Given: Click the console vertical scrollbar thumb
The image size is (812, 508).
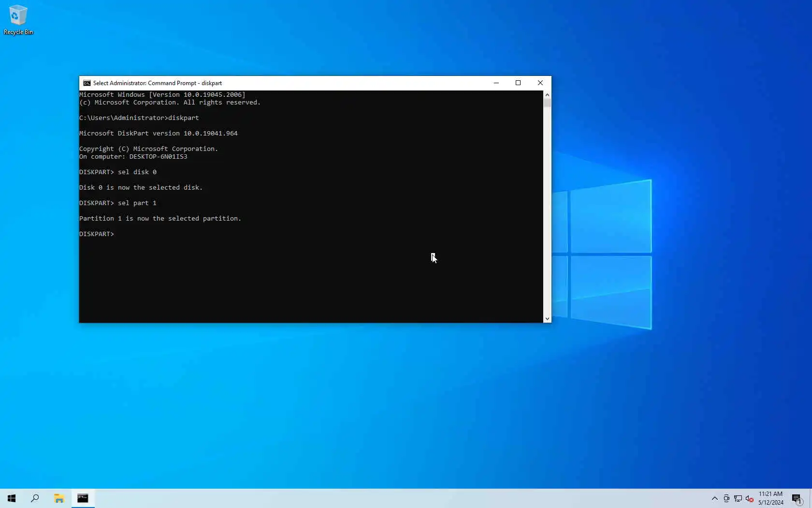Looking at the screenshot, I should click(x=547, y=103).
